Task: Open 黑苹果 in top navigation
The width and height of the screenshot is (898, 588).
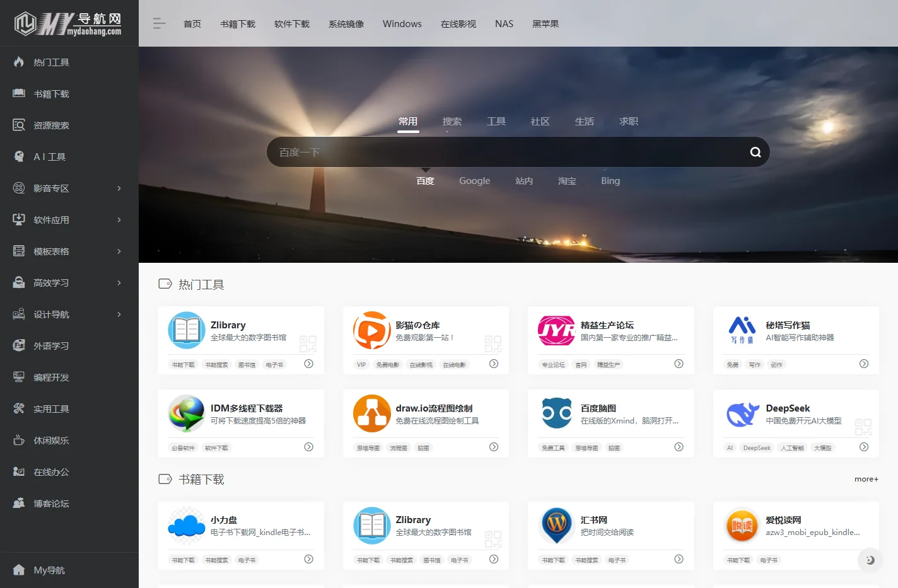Action: tap(545, 24)
